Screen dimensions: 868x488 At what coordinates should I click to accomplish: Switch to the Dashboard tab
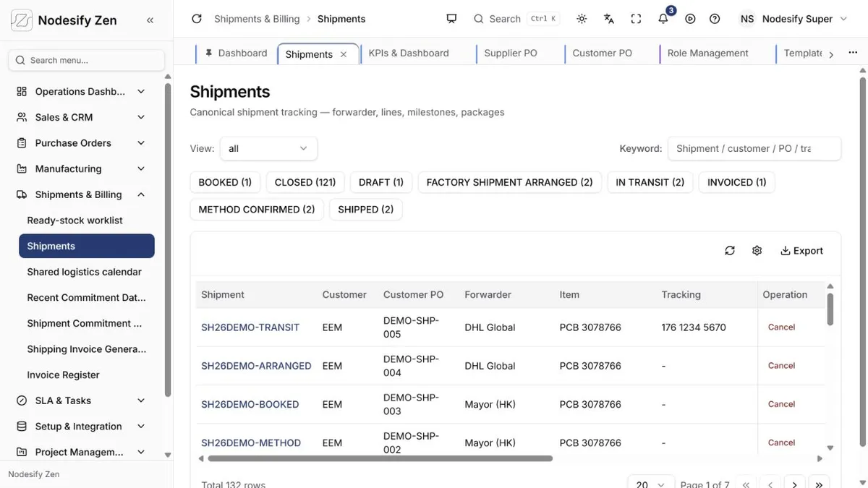click(x=236, y=53)
